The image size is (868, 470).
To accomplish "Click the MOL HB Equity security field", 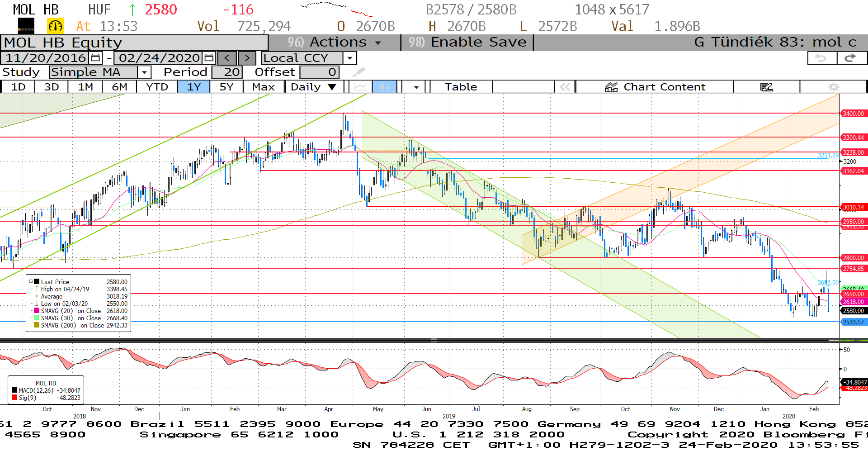I will pyautogui.click(x=134, y=43).
